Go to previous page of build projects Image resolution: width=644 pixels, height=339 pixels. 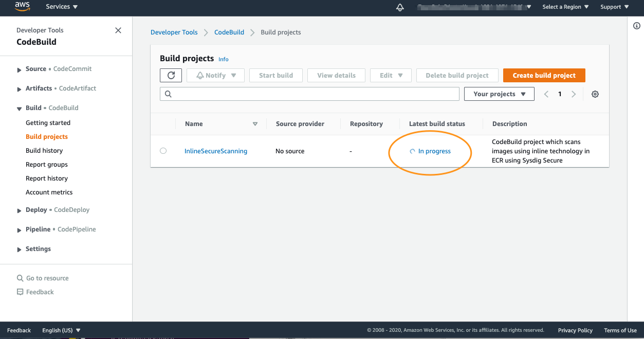click(546, 94)
